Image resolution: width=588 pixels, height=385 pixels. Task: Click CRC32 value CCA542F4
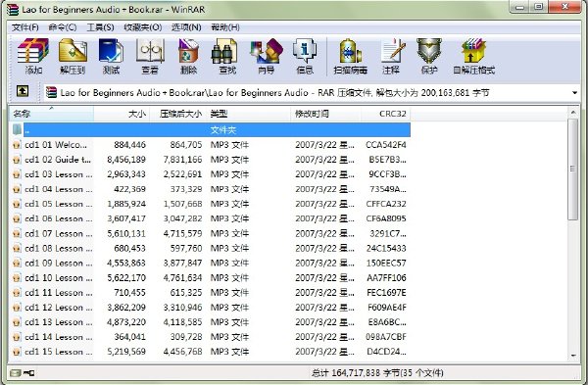point(386,145)
